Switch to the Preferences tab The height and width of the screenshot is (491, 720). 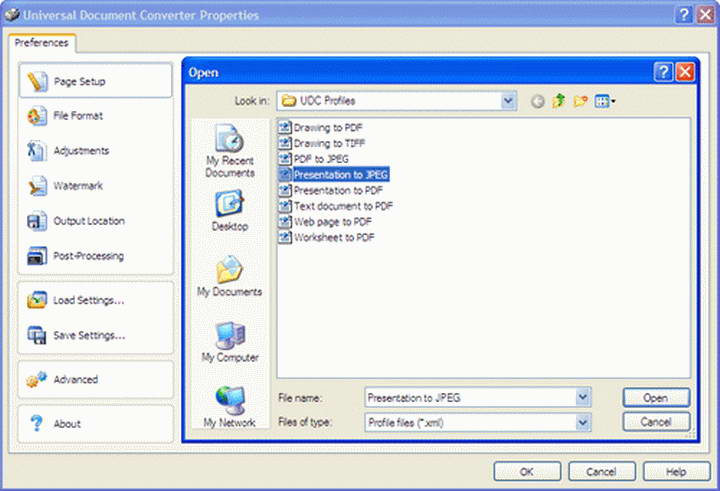coord(42,43)
